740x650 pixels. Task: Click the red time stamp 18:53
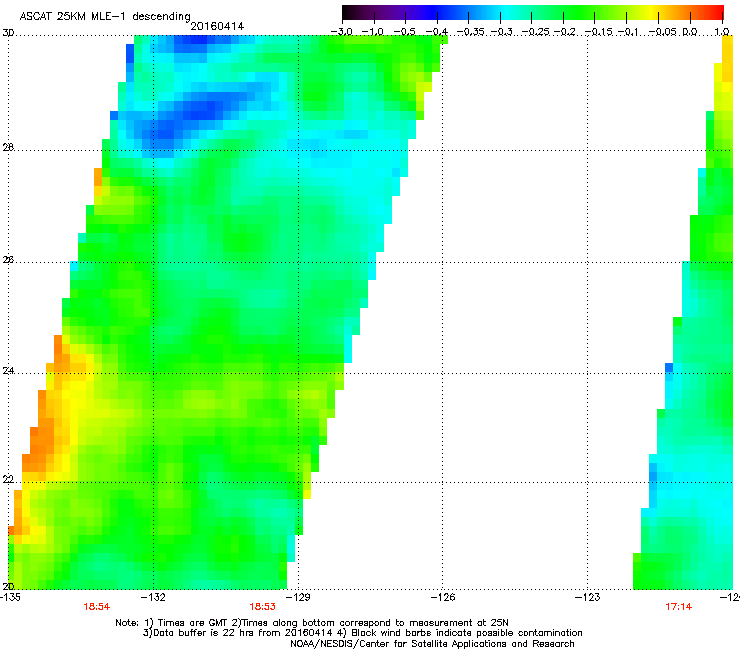262,607
